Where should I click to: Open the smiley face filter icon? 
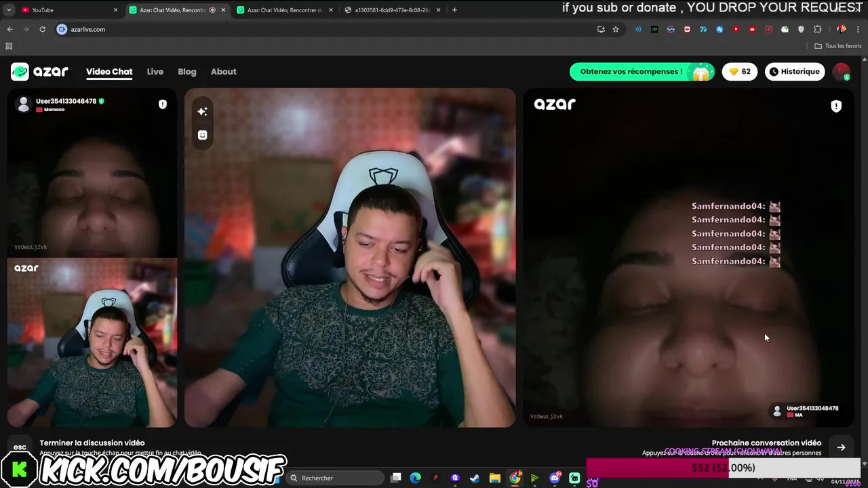tap(202, 135)
